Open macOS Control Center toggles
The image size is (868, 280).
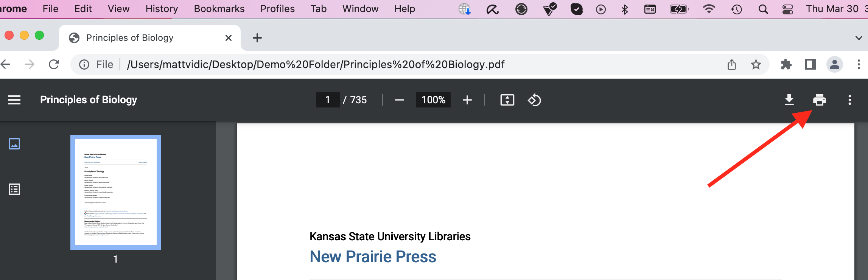[787, 9]
